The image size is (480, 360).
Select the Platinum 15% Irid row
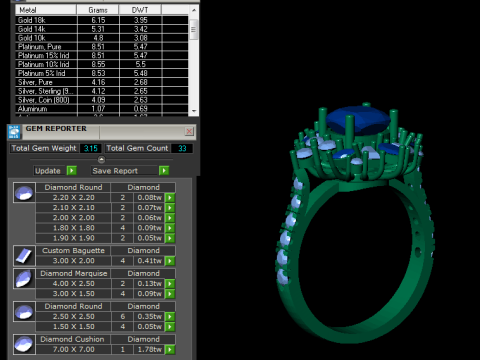[x=102, y=56]
